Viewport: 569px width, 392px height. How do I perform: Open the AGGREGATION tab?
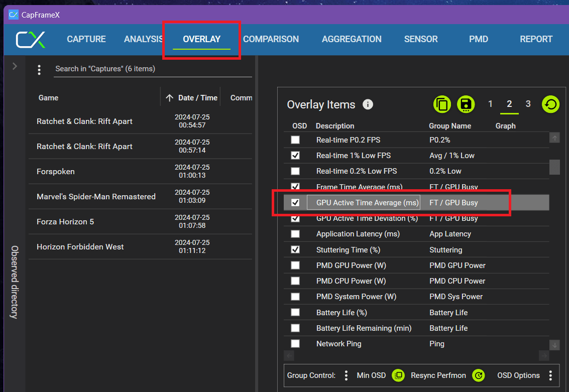click(352, 39)
